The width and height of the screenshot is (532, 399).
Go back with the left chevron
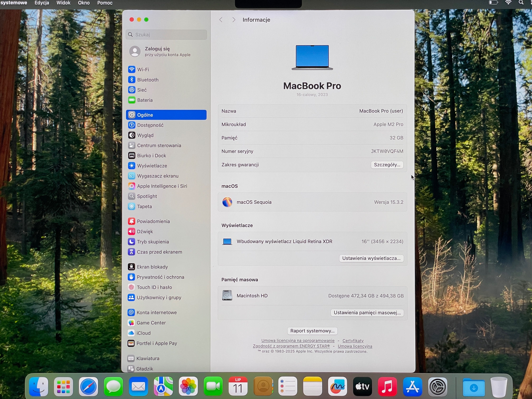tap(221, 20)
